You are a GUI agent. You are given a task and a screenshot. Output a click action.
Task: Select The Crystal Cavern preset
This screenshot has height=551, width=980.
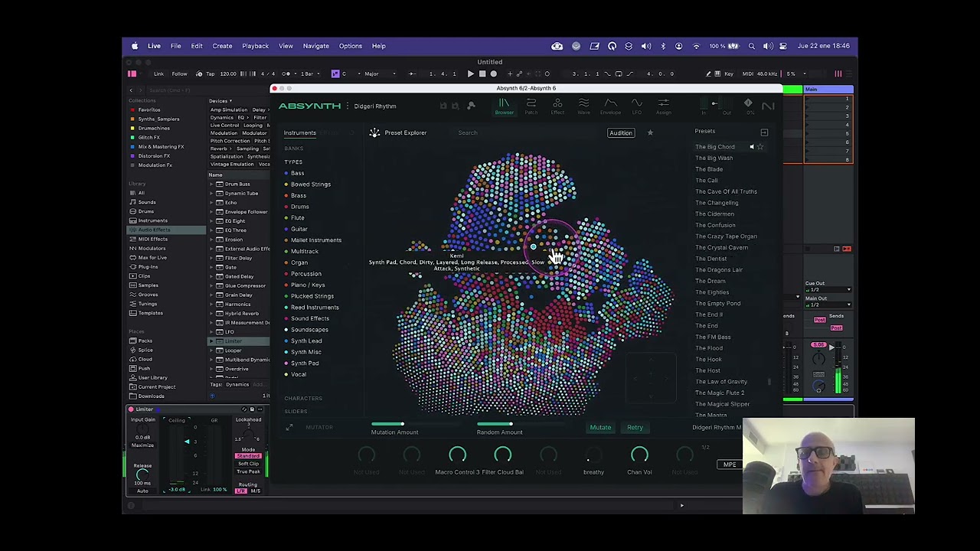721,247
